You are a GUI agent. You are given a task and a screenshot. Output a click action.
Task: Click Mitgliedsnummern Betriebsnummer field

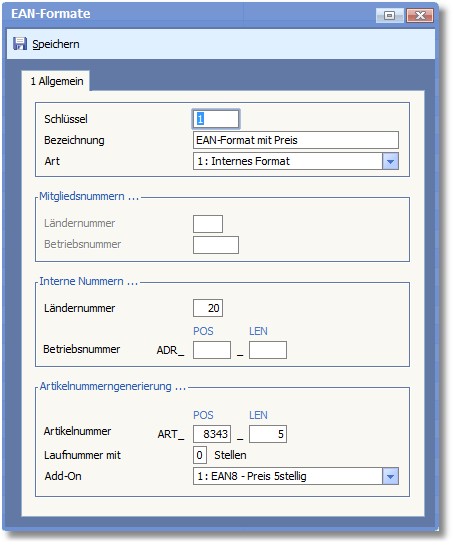(x=216, y=245)
